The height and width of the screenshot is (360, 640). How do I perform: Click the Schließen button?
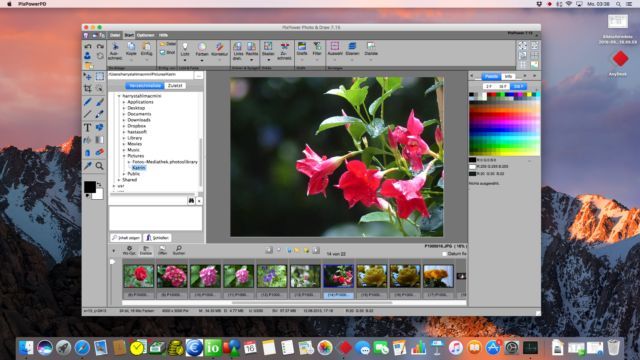click(x=157, y=238)
